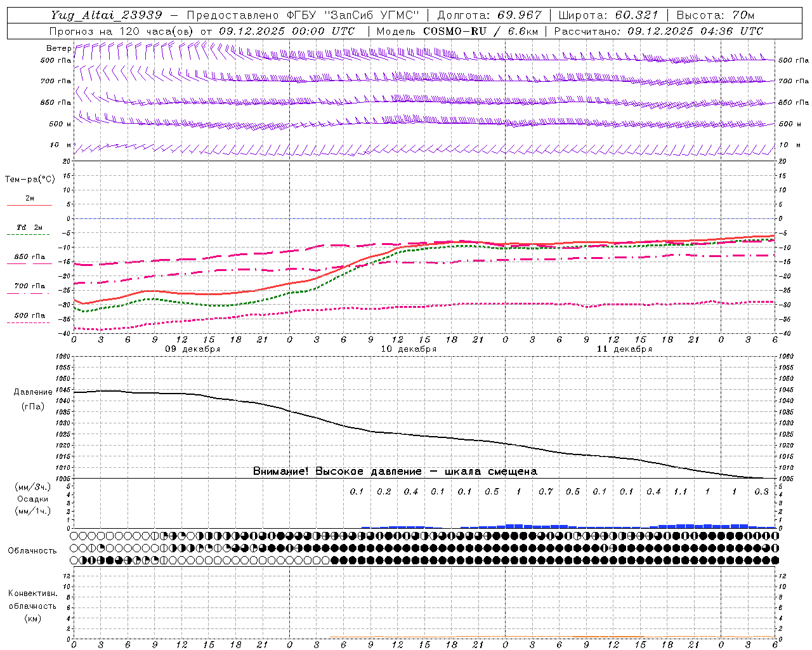Click the Ветер label of wind panel

click(x=58, y=48)
